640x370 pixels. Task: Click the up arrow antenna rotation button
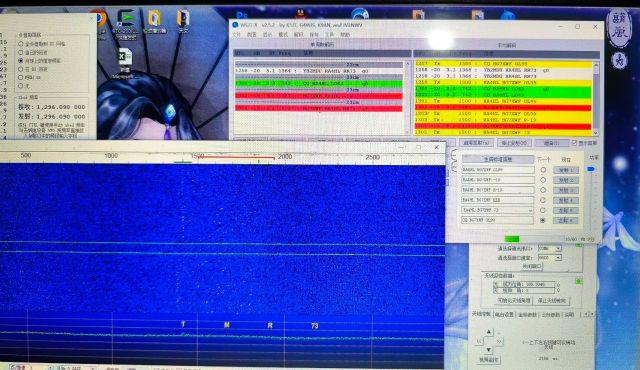(489, 332)
